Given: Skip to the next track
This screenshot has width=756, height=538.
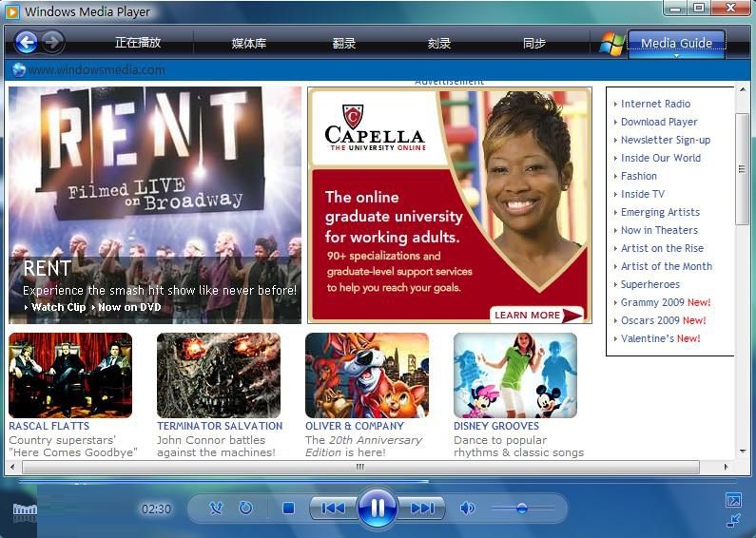Looking at the screenshot, I should pyautogui.click(x=421, y=509).
